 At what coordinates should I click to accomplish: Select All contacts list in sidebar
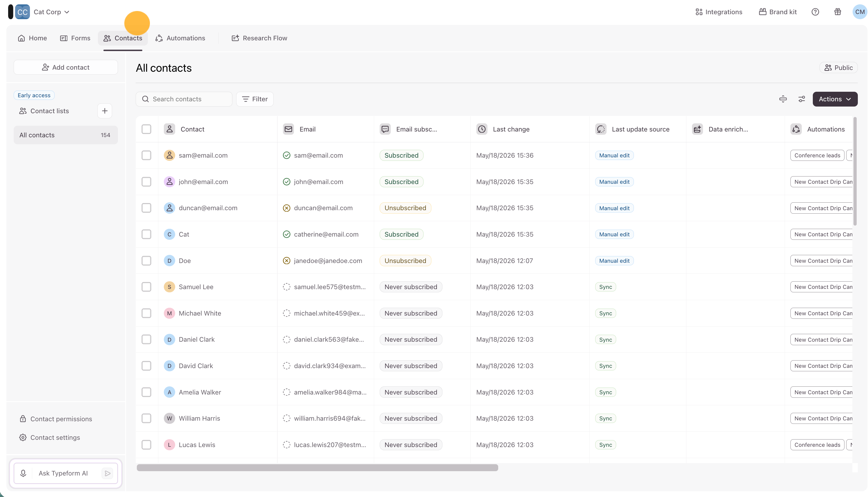coord(66,135)
